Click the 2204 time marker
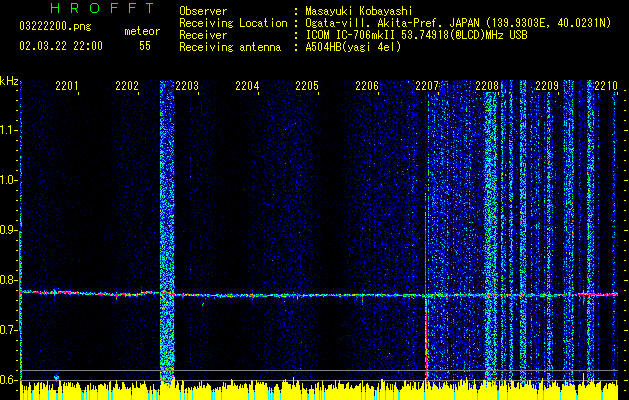 [x=247, y=86]
